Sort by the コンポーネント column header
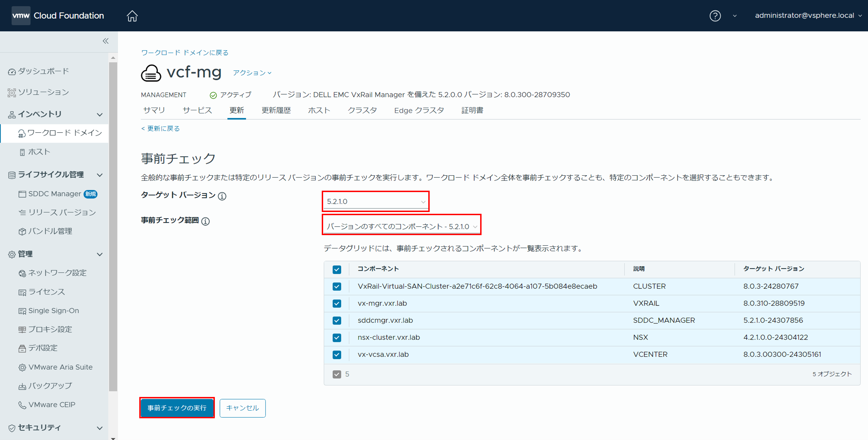The height and width of the screenshot is (440, 868). click(378, 269)
